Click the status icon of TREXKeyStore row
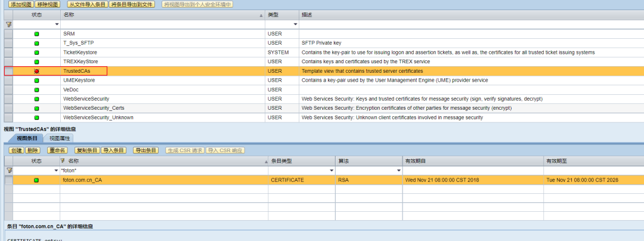Image resolution: width=644 pixels, height=241 pixels. point(36,62)
